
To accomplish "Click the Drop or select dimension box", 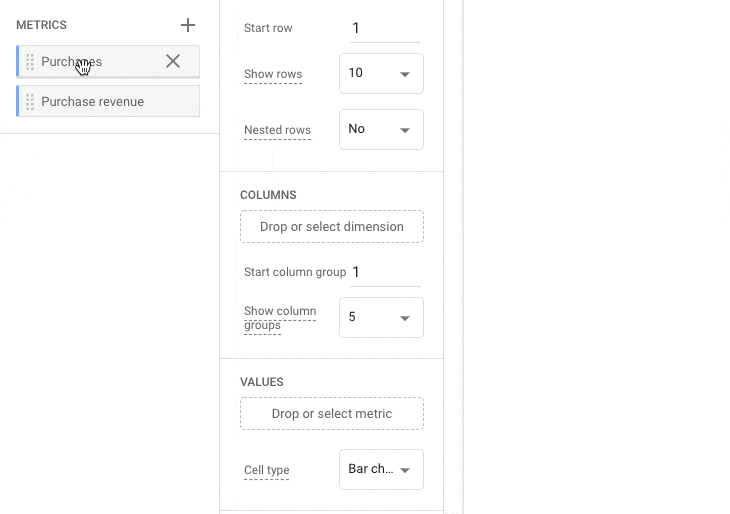I will click(x=331, y=227).
